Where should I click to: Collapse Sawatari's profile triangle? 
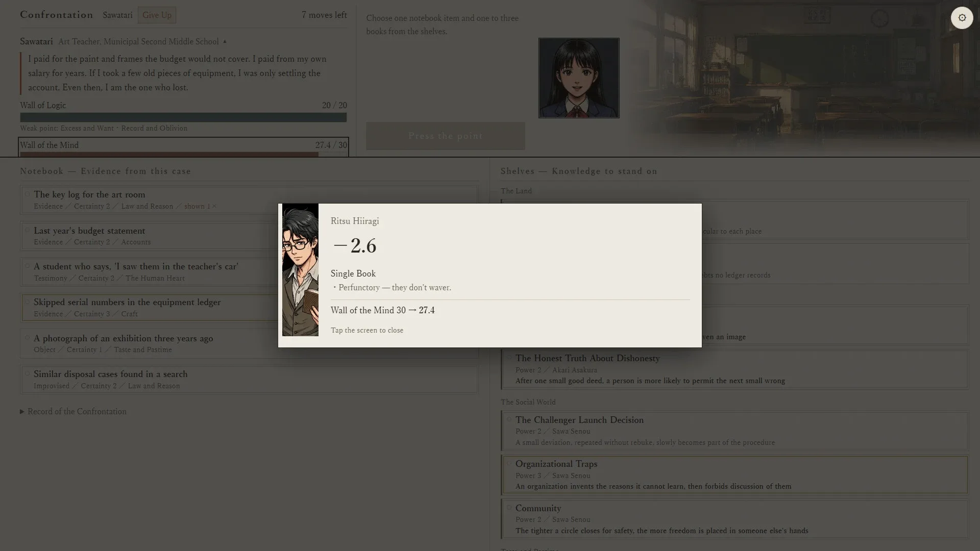(x=225, y=41)
